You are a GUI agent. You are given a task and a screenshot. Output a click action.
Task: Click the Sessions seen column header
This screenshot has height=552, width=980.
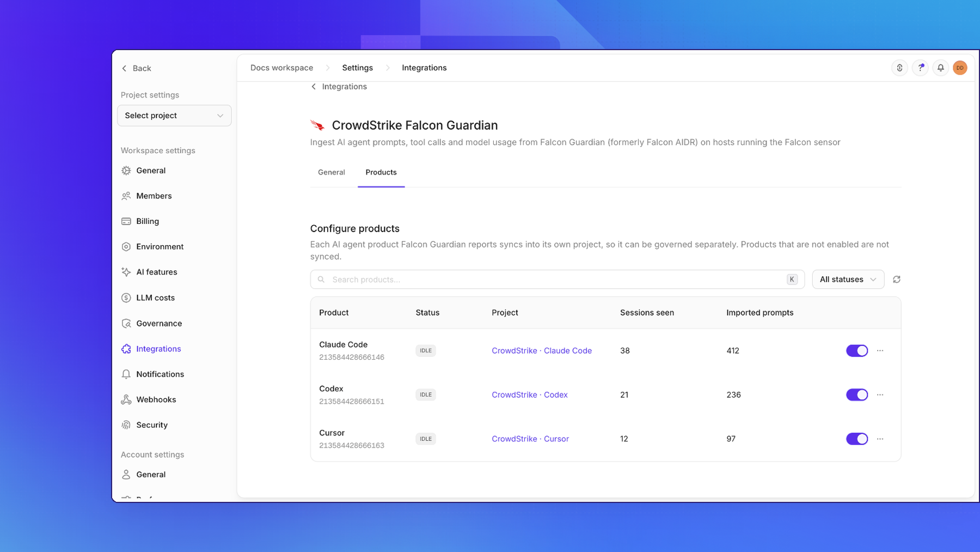647,313
